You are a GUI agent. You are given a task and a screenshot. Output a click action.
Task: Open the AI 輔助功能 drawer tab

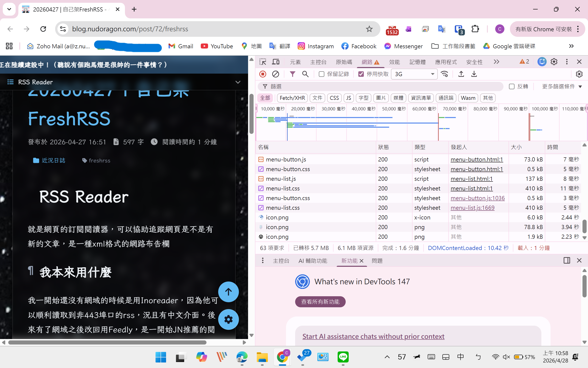pos(313,261)
